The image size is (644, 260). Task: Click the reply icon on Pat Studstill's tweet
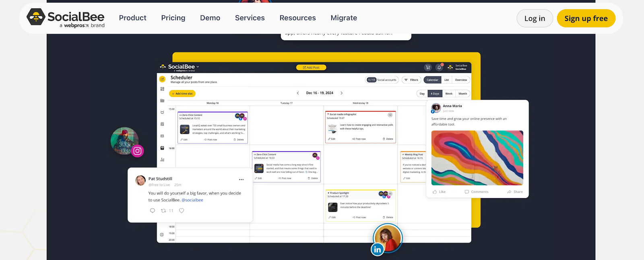pyautogui.click(x=152, y=211)
